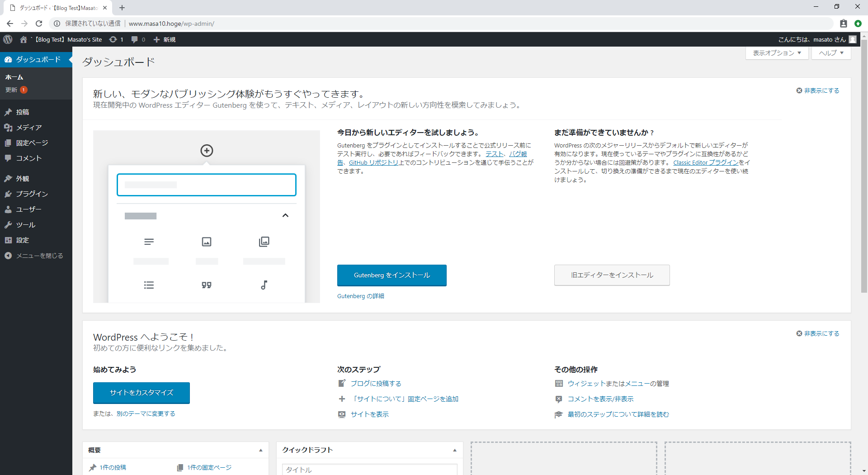
Task: Open 1件の投稿 link in 概要
Action: [113, 467]
